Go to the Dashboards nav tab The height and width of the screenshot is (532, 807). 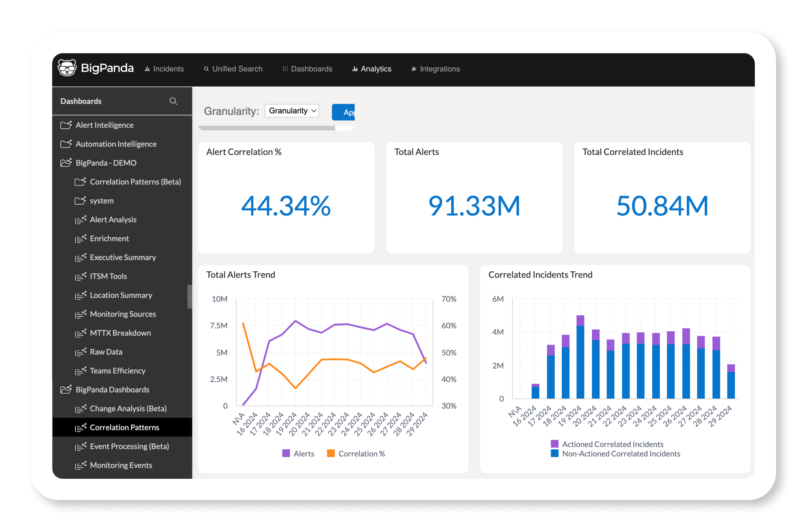coord(307,69)
